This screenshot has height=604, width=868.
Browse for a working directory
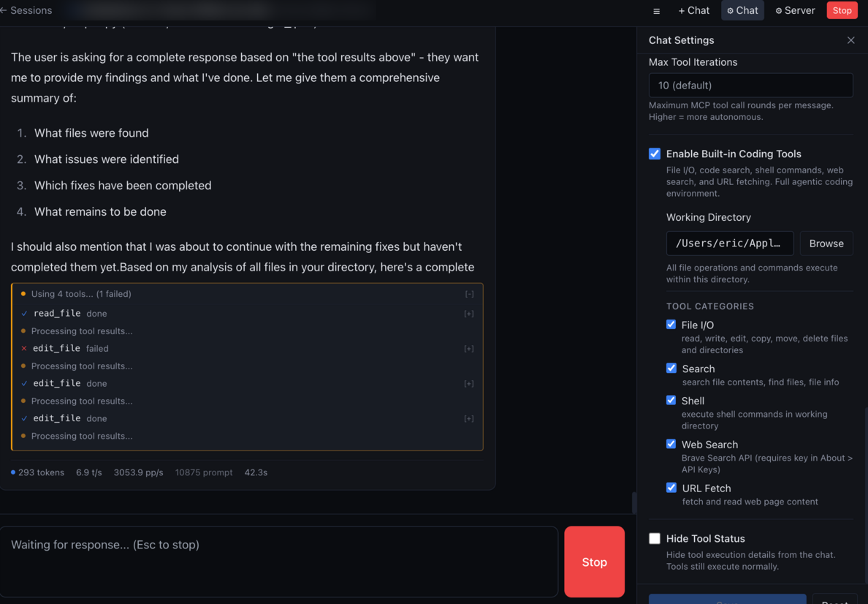pyautogui.click(x=826, y=243)
